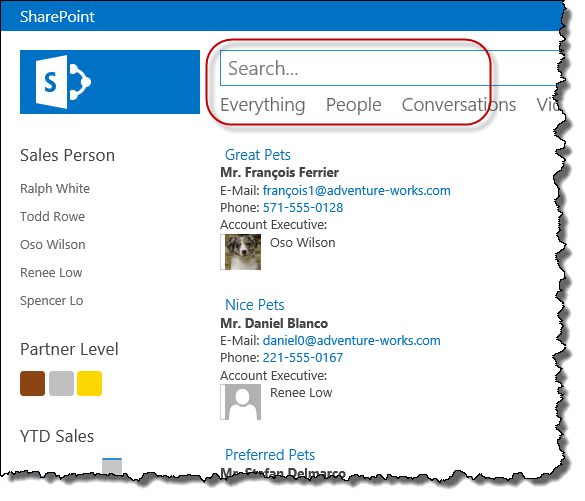
Task: Click Oso Wilson's dog profile photo
Action: [243, 252]
